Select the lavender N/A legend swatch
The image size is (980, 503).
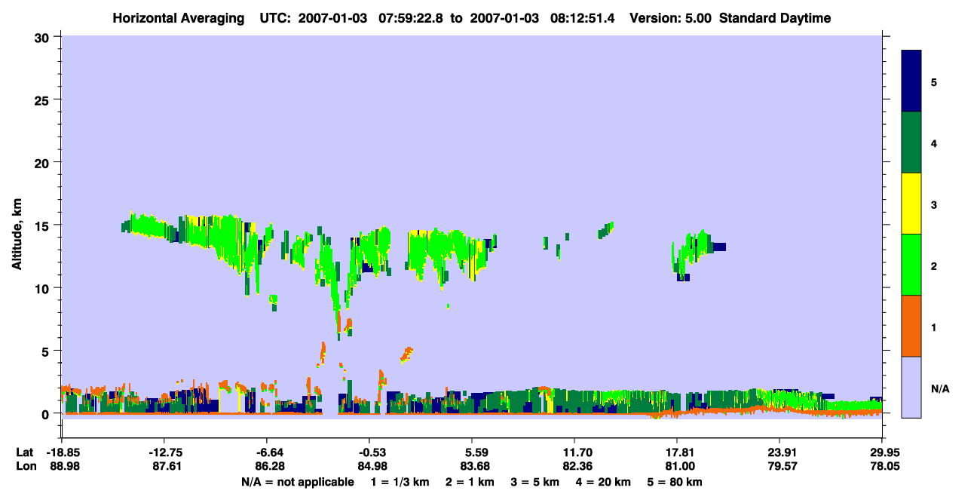coord(911,387)
